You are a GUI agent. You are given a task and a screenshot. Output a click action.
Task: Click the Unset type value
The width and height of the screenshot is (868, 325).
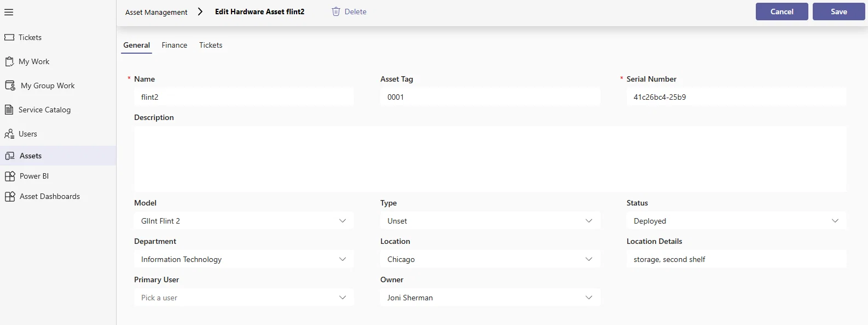tap(397, 221)
